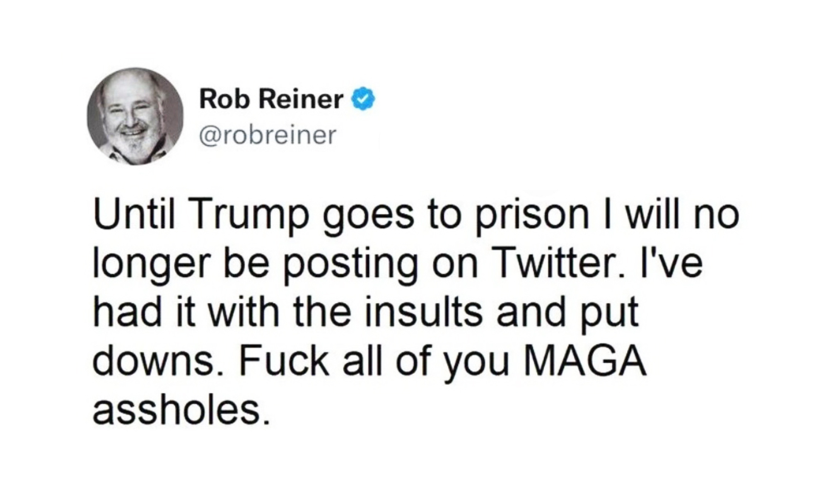Click the word "prison" in the tweet

[x=533, y=218]
